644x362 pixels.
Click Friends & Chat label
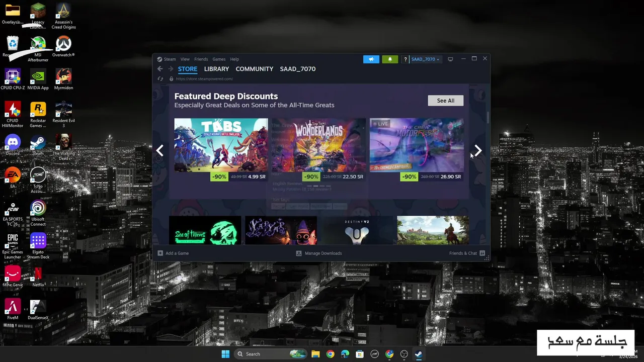tap(463, 253)
